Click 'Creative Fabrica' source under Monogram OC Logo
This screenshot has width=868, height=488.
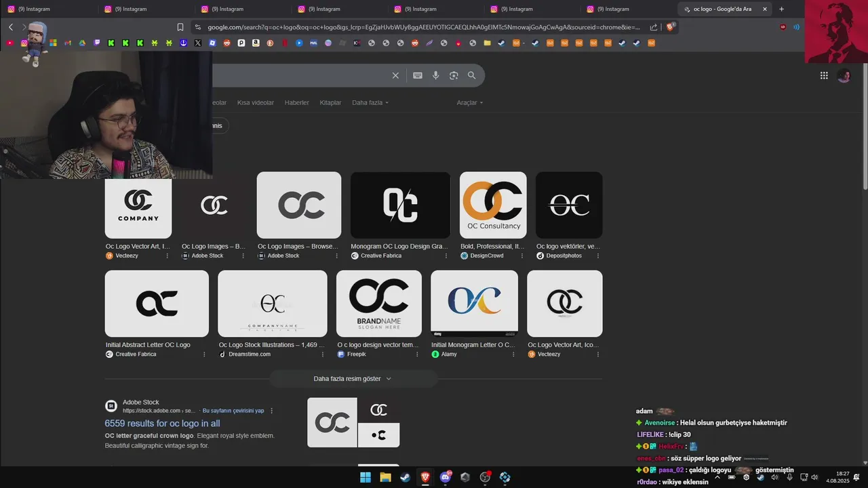[381, 256]
